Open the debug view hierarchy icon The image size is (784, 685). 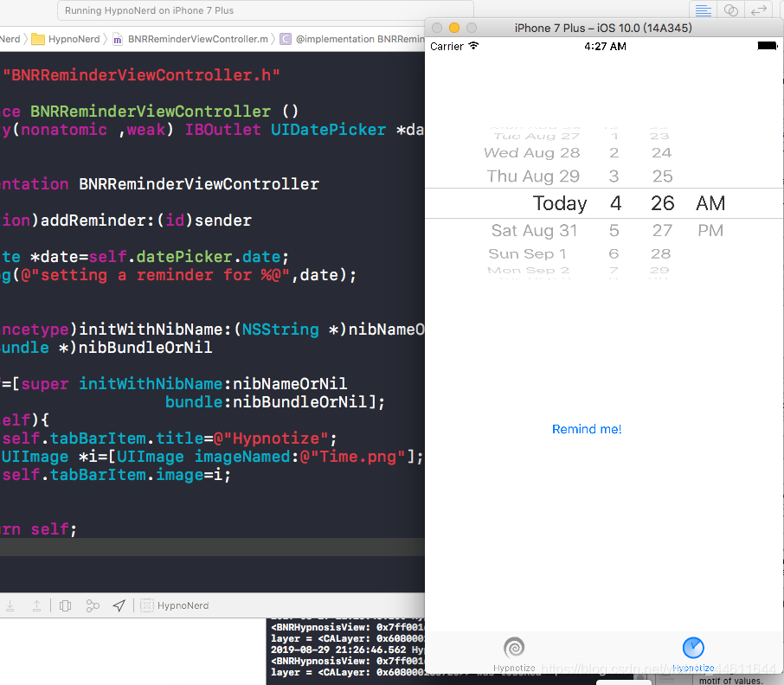coord(65,606)
